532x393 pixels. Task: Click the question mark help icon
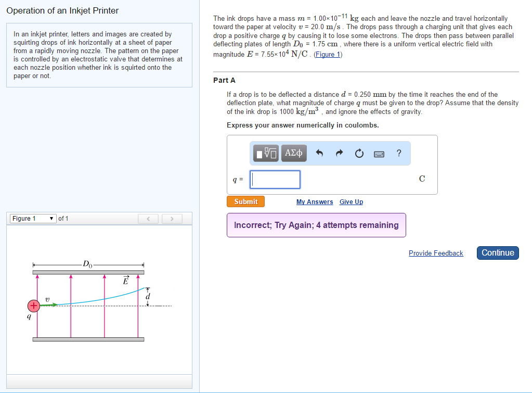tap(398, 153)
